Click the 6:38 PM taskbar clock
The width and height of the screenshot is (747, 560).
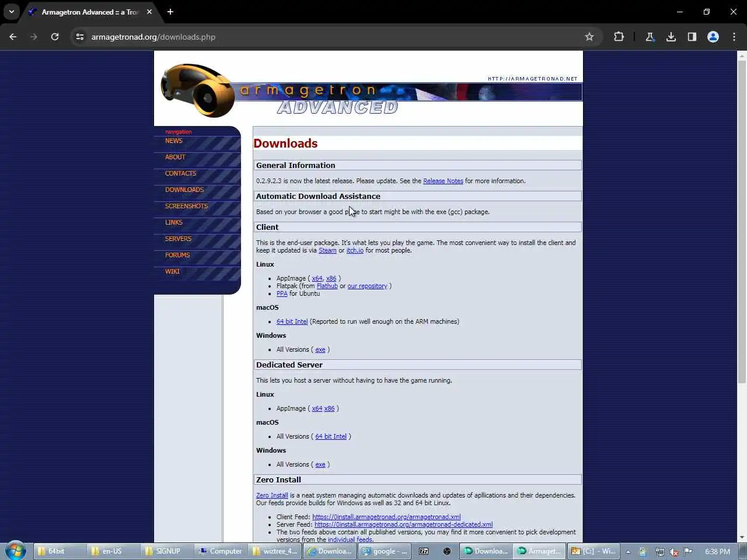pyautogui.click(x=717, y=551)
